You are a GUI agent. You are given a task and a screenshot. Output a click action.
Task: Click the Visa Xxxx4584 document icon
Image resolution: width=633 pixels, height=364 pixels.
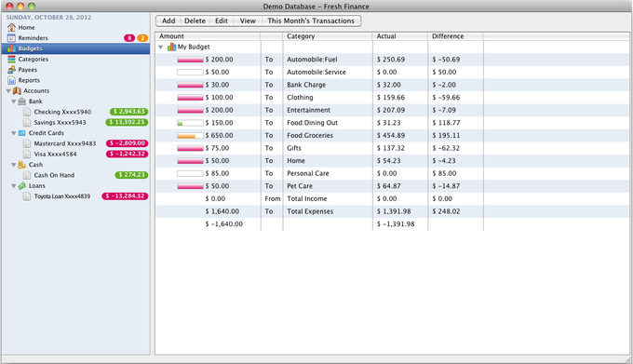27,154
